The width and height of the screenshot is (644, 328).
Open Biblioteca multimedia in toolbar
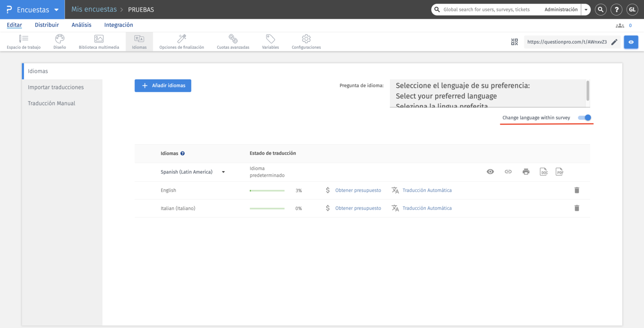pos(99,39)
